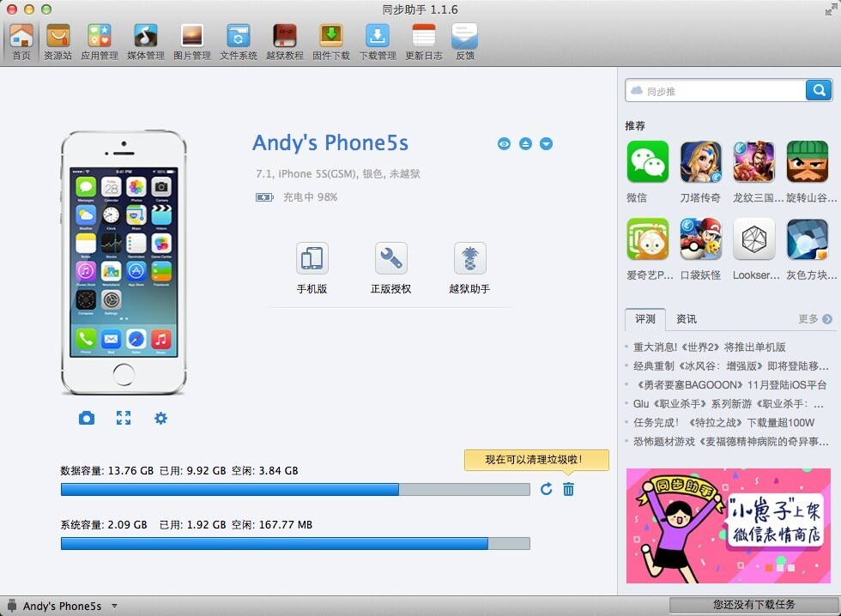This screenshot has height=616, width=841.
Task: Switch to the 资讯 tab
Action: pos(686,319)
